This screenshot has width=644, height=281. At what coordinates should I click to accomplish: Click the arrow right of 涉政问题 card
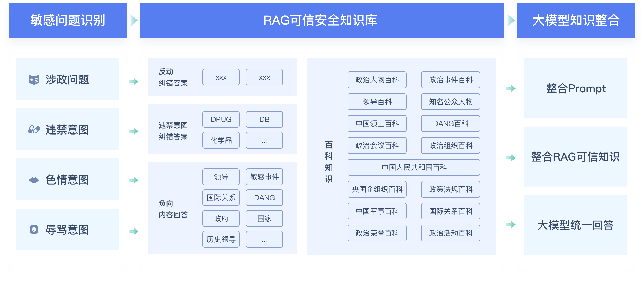(133, 82)
